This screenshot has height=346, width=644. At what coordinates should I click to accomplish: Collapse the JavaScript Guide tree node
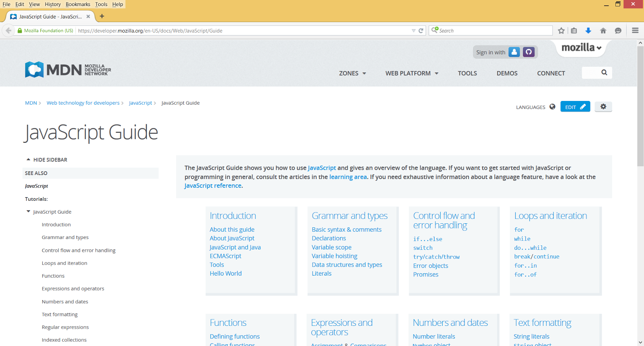(x=28, y=212)
